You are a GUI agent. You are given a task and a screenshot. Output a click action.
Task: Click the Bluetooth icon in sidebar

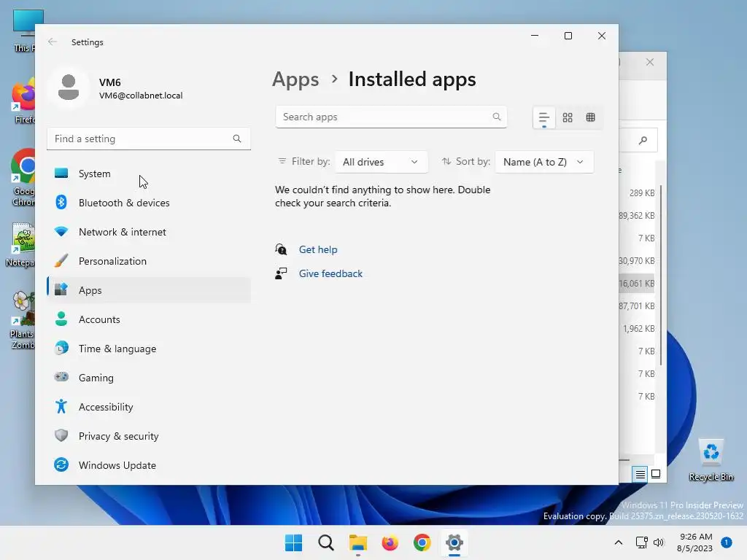[61, 203]
